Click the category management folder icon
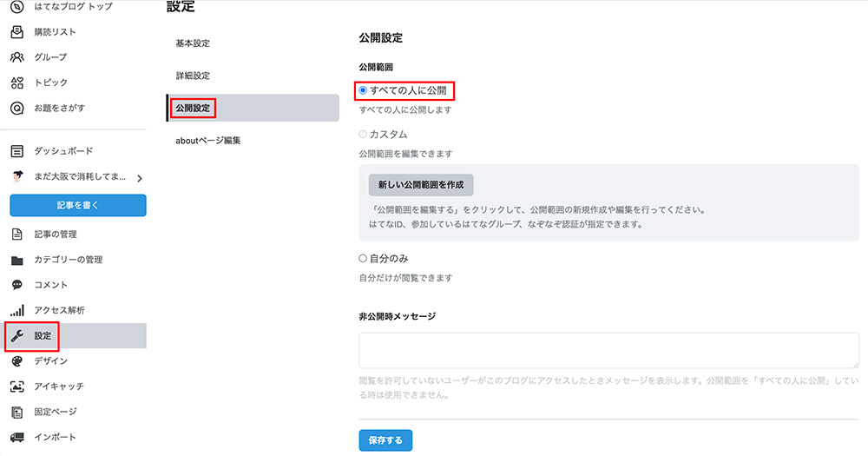The height and width of the screenshot is (456, 868). point(17,260)
